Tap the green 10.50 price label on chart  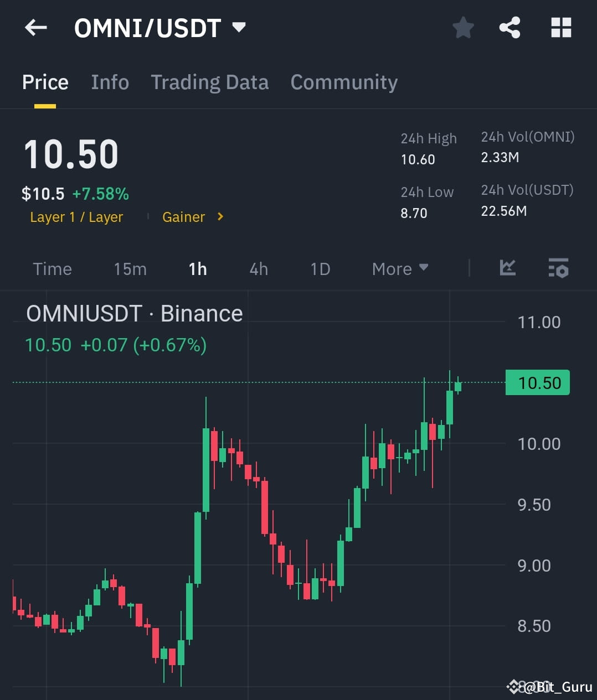click(x=537, y=382)
